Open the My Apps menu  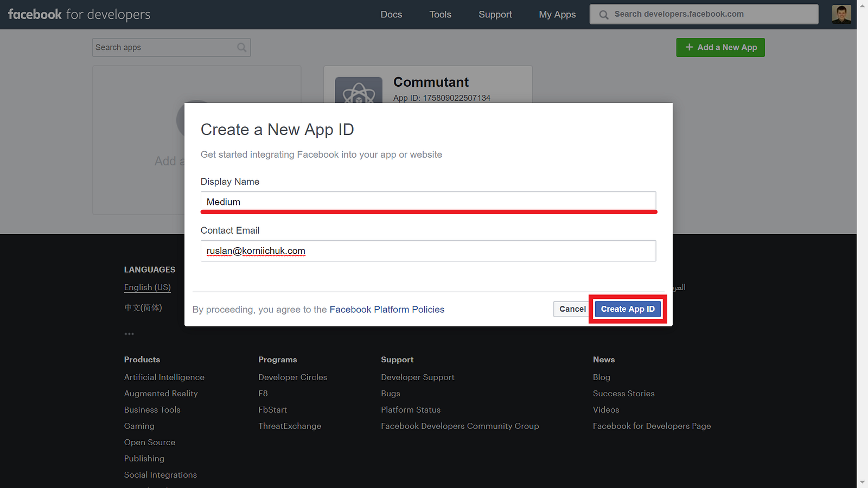coord(557,15)
